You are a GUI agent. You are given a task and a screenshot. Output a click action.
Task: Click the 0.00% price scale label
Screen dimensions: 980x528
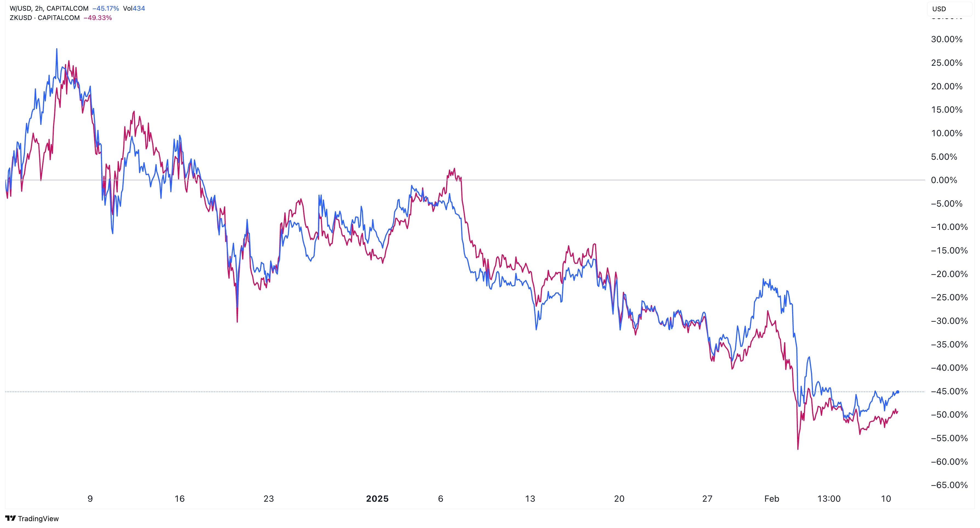point(944,180)
